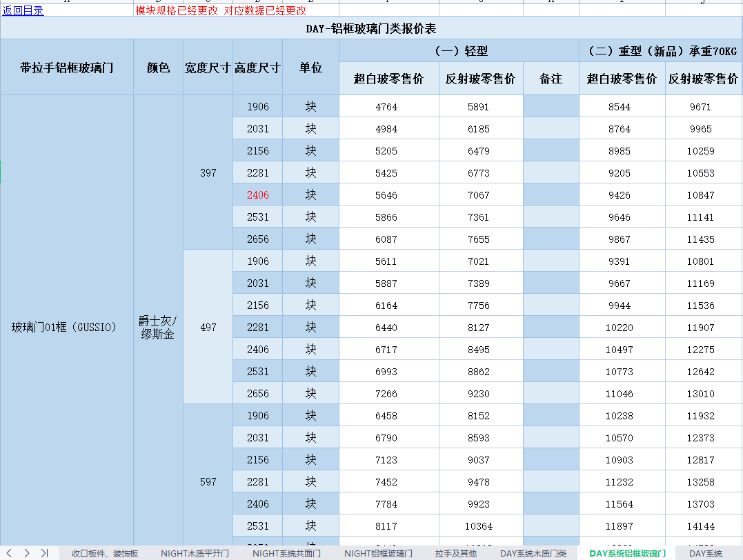Select the NIGHT铝框玻璃门 sheet tab
Image resolution: width=743 pixels, height=560 pixels.
[378, 553]
